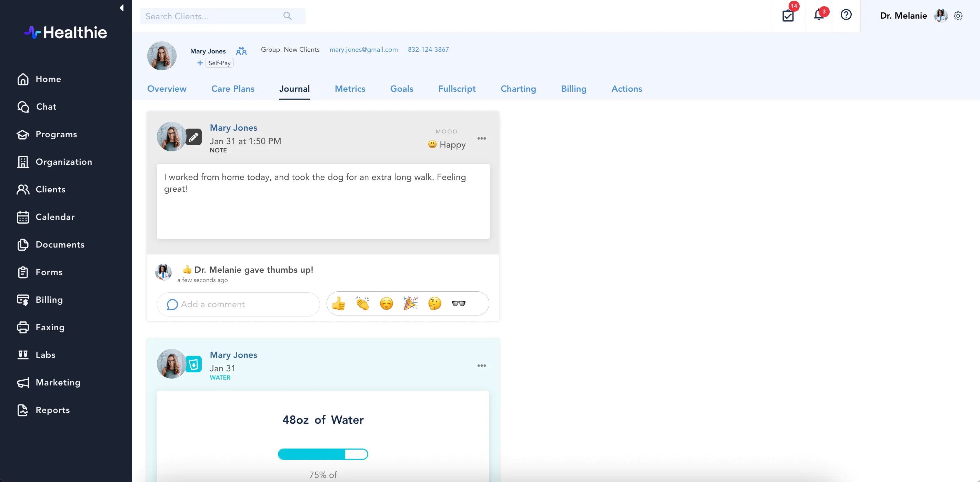Viewport: 980px width, 482px height.
Task: Open the notifications bell
Action: [818, 15]
